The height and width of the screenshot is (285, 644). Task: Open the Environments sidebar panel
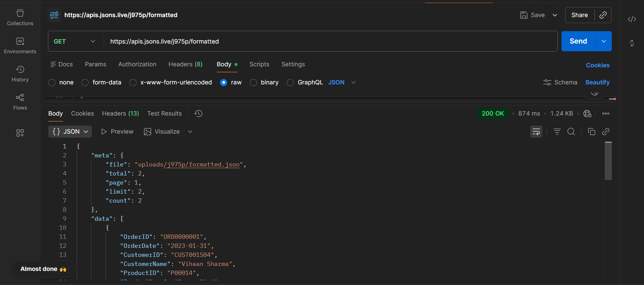pyautogui.click(x=20, y=46)
